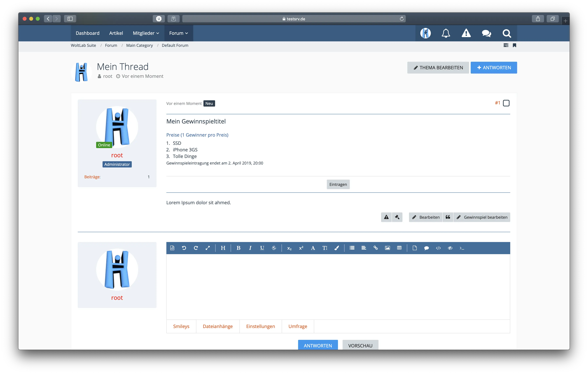Screen dimensions: 588x374
Task: Insert a table in the editor
Action: [x=399, y=248]
